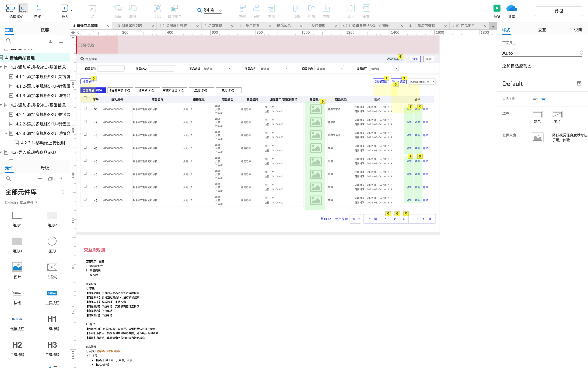Click the Group (组合) icon
This screenshot has width=588, height=368.
click(158, 8)
